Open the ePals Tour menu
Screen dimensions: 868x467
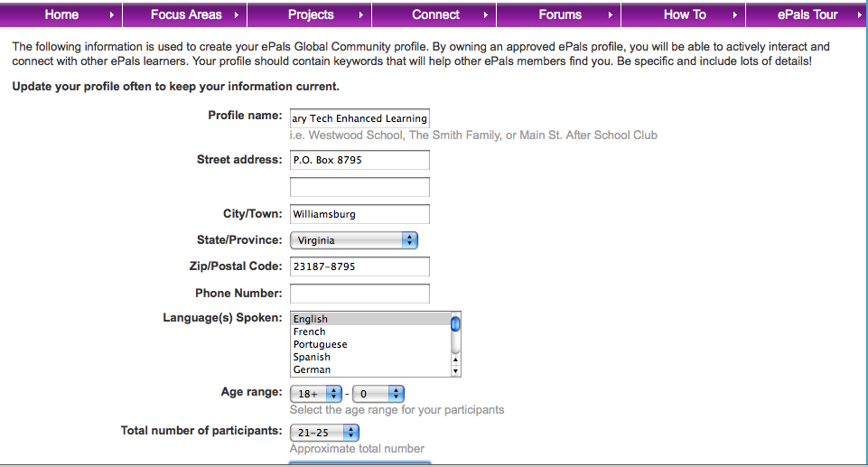(x=807, y=15)
